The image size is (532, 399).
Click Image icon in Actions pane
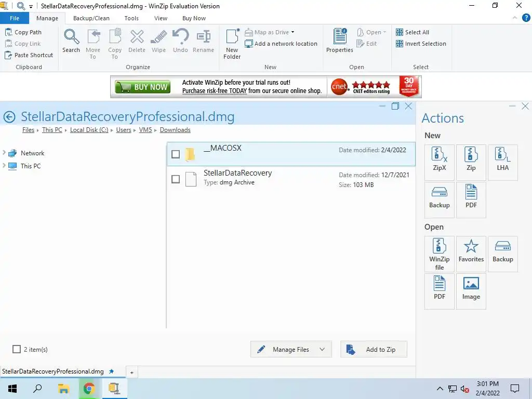471,291
